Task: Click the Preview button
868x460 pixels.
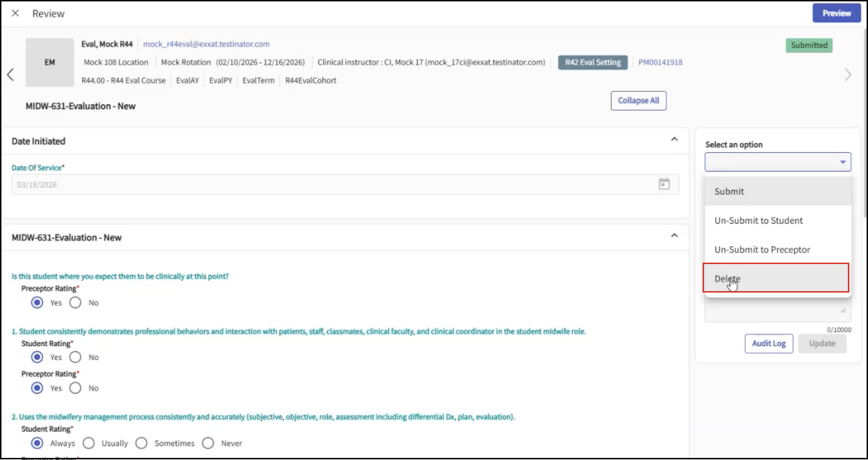Action: (836, 13)
